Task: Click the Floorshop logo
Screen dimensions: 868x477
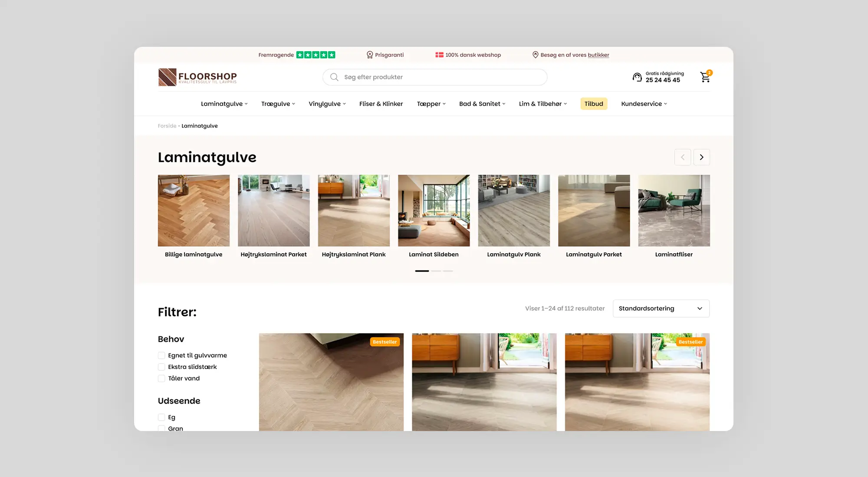Action: coord(197,77)
